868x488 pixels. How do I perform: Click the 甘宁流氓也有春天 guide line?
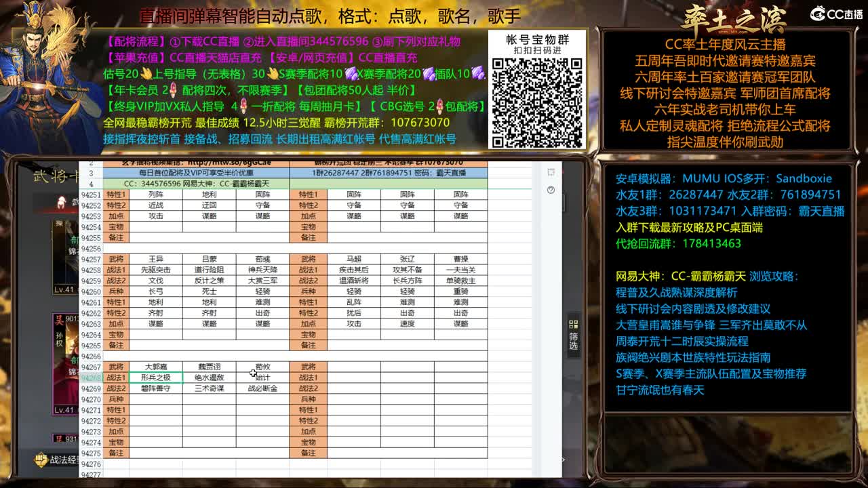coord(660,390)
